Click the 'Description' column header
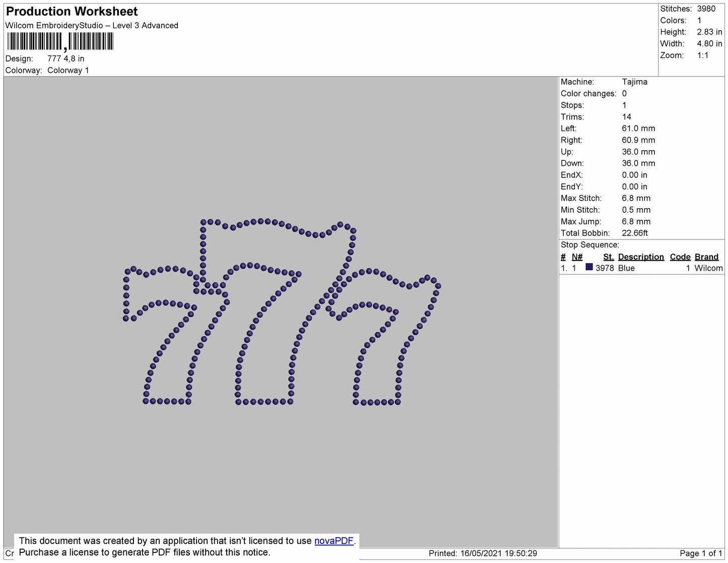The height and width of the screenshot is (563, 728). coord(641,257)
